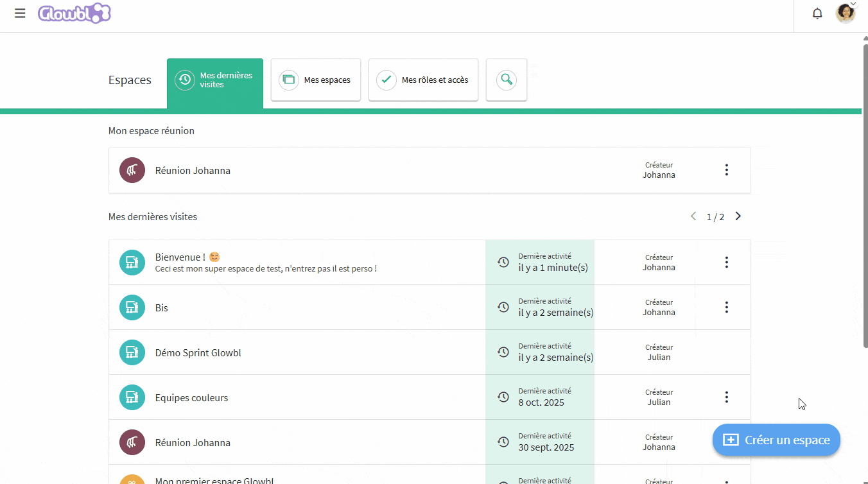Open the Mes rôles et accès tab
868x484 pixels.
click(423, 80)
